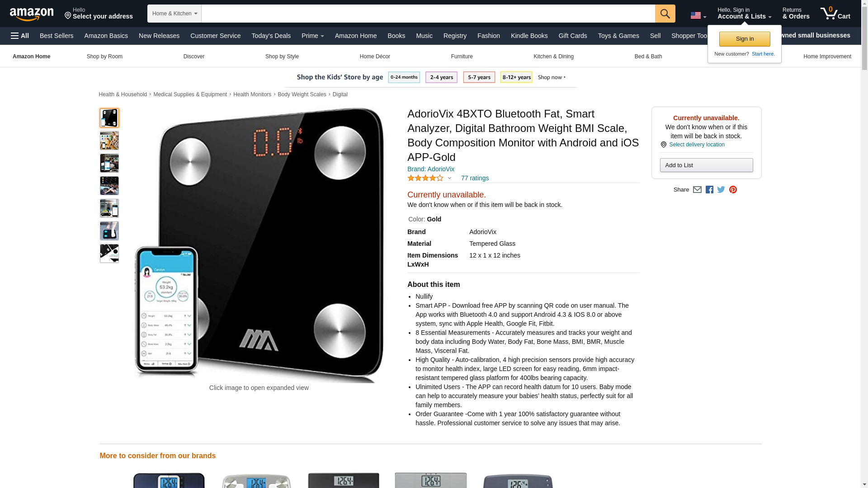Share product on Facebook
The image size is (868, 488).
[x=709, y=190]
